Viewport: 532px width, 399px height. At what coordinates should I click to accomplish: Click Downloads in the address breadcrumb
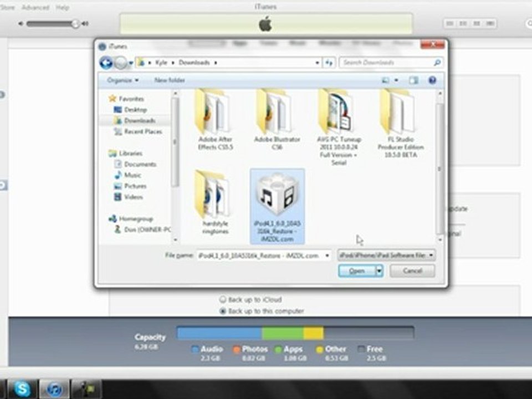coord(194,63)
